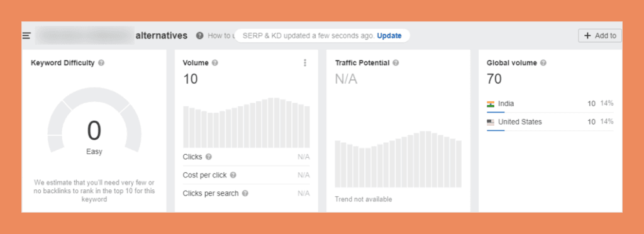Image resolution: width=644 pixels, height=234 pixels.
Task: Click the 'Trend not available' text
Action: (363, 199)
